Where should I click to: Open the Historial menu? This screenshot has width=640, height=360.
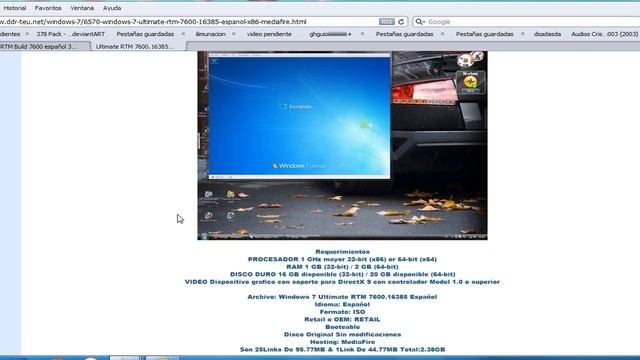click(15, 8)
